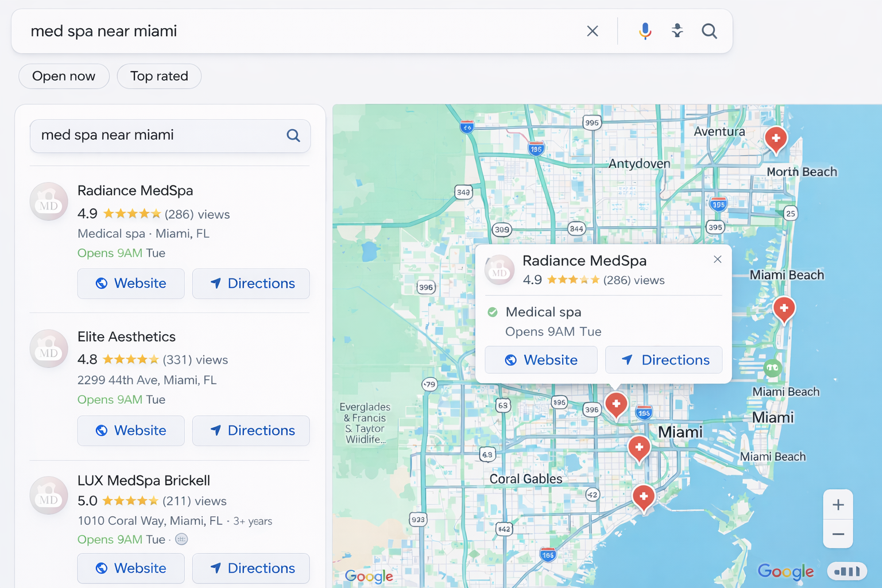Click map scale toggle at bottom right
Screen dimensions: 882x588
pyautogui.click(x=847, y=571)
